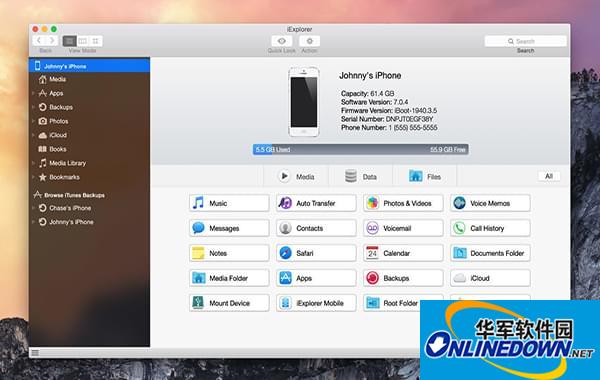This screenshot has width=600, height=380.
Task: Expand Chase's iPhone backup
Action: (x=33, y=208)
